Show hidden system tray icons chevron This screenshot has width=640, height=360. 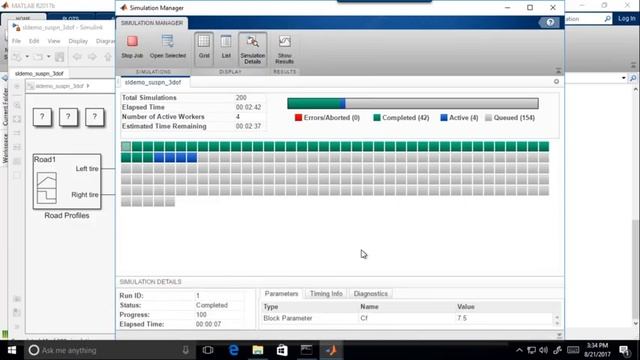click(x=519, y=350)
